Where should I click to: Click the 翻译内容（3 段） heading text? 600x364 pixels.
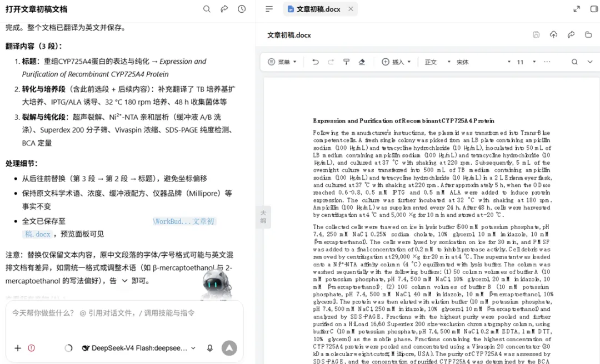[x=34, y=46]
